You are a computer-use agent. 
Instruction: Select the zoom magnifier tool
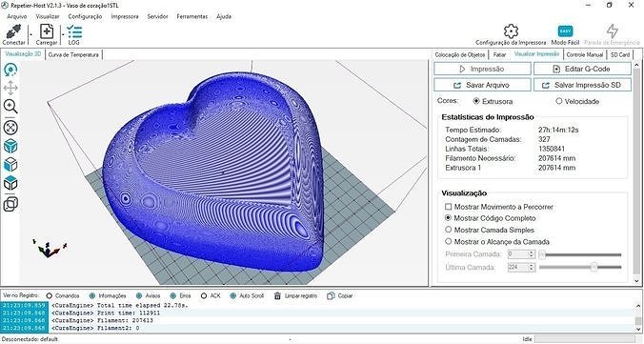coord(10,107)
